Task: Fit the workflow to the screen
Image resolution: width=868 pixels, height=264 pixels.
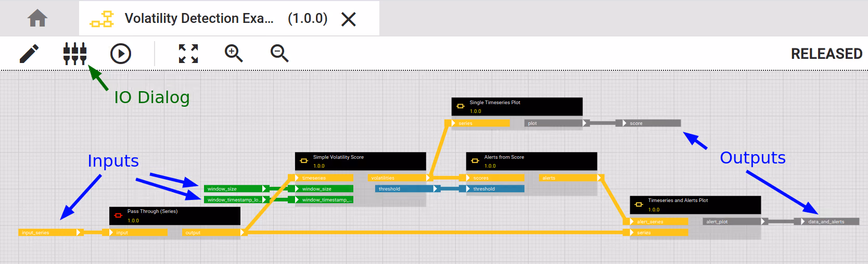Action: click(x=188, y=54)
